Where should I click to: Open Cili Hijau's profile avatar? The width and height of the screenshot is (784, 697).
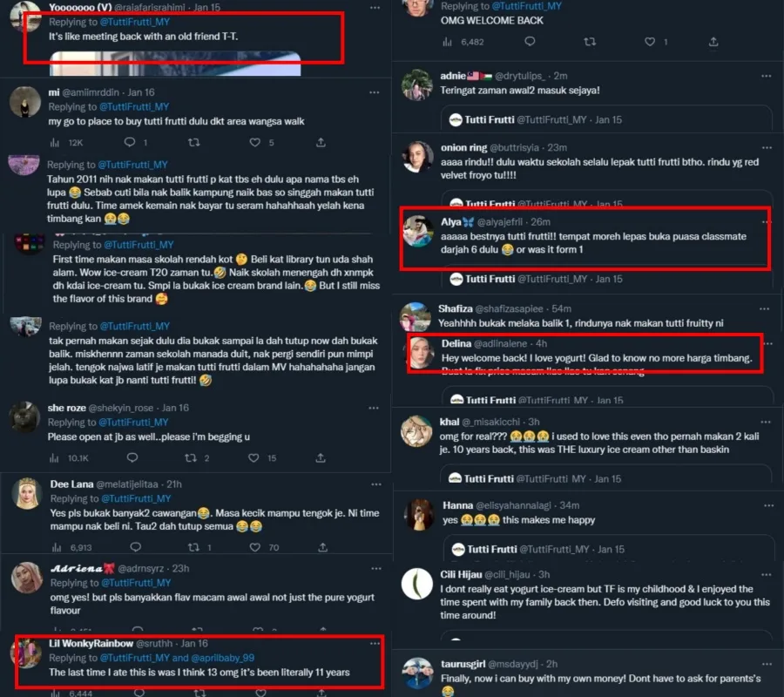tap(417, 584)
